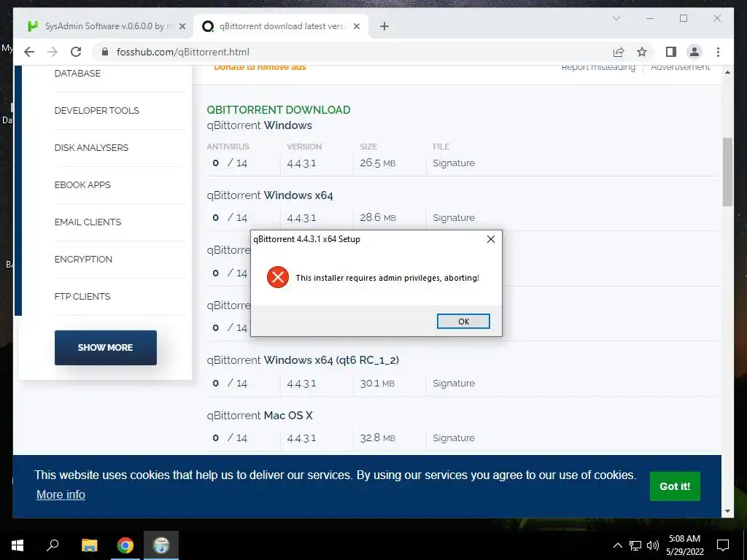Click antivirus result for 26.5 MB file
The height and width of the screenshot is (560, 747).
tap(230, 163)
